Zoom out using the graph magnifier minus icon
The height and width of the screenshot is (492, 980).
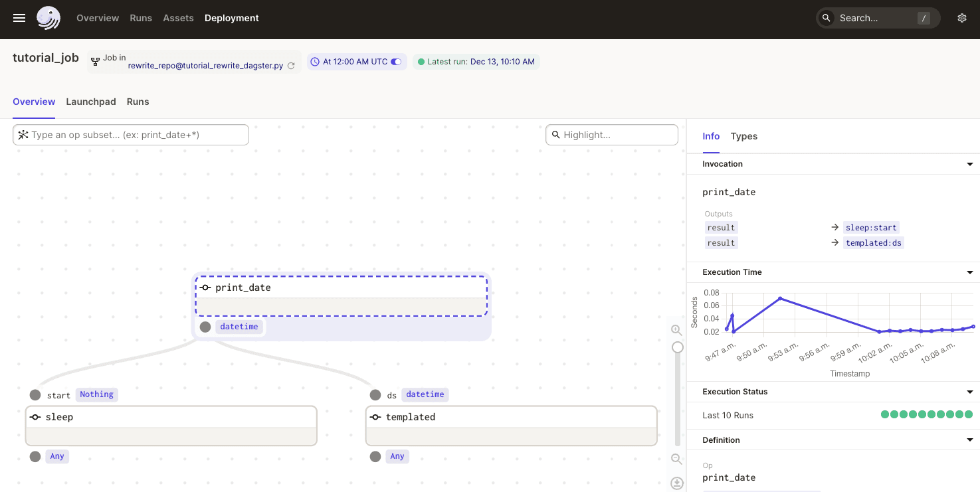(x=676, y=459)
